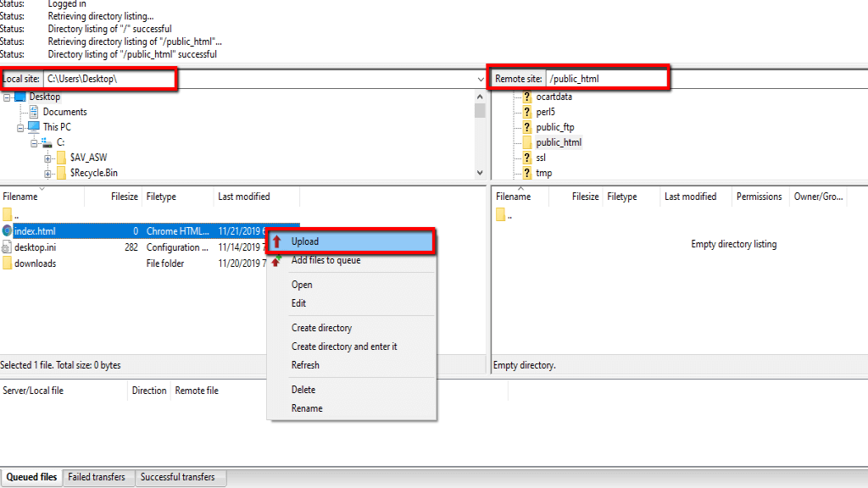Click the index.html Chrome file icon
The height and width of the screenshot is (488, 868).
point(7,230)
